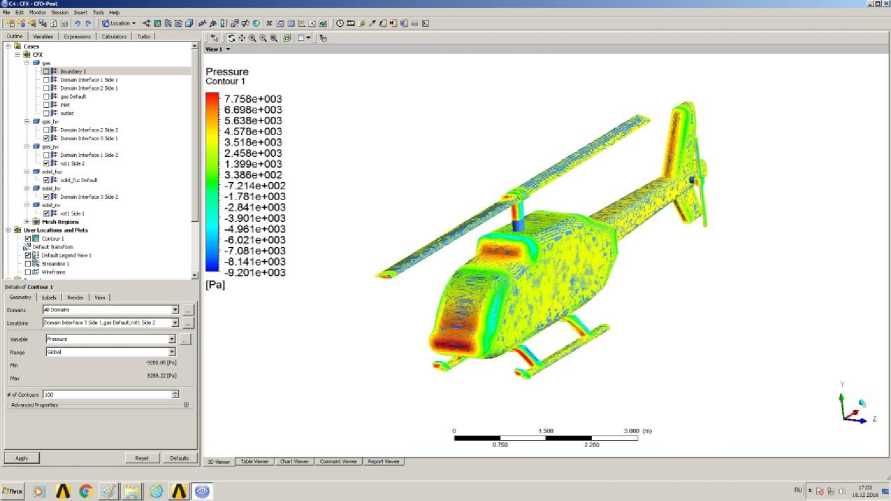Viewport: 891px width, 501px height.
Task: Click ellipsis button next to Domains
Action: (x=188, y=310)
